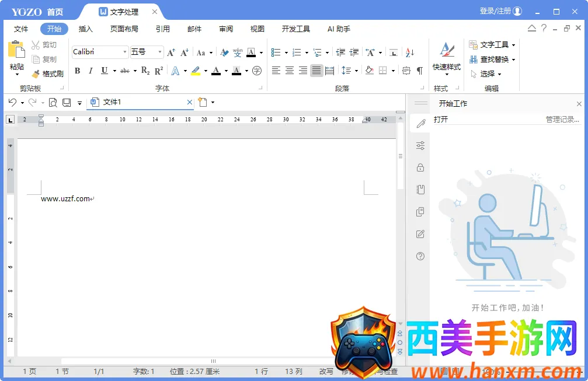
Task: Click 管理记录 in the start panel
Action: (x=562, y=119)
